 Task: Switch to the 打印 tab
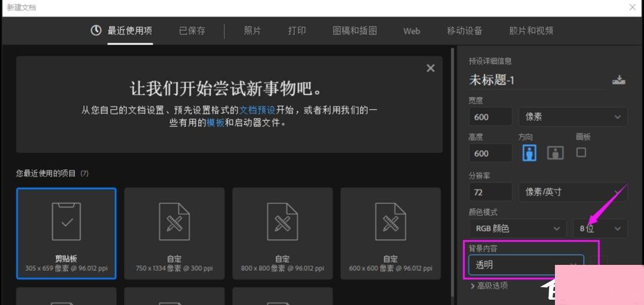297,31
